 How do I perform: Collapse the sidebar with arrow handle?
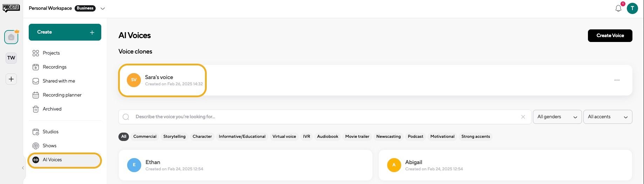point(23,168)
